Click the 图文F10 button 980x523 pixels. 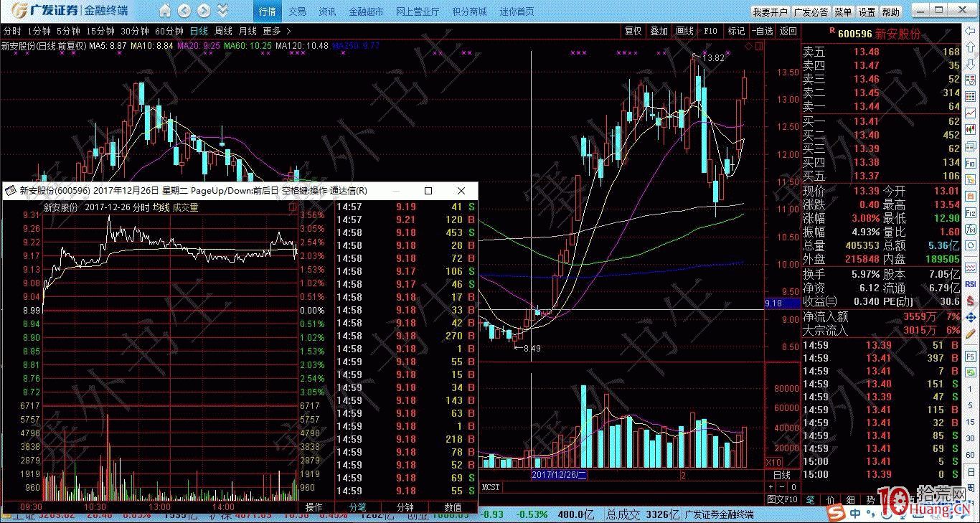point(782,499)
